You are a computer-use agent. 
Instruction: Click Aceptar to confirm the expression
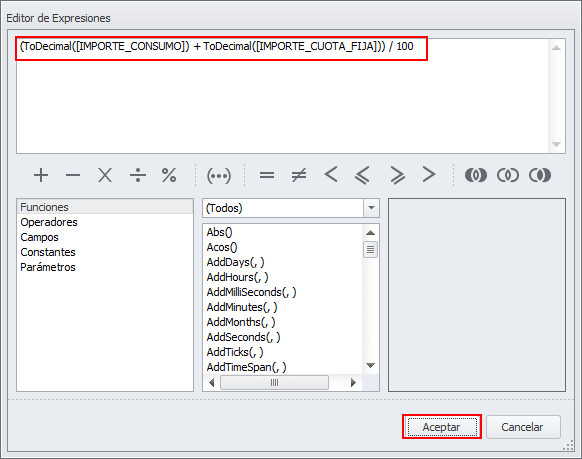coord(442,427)
